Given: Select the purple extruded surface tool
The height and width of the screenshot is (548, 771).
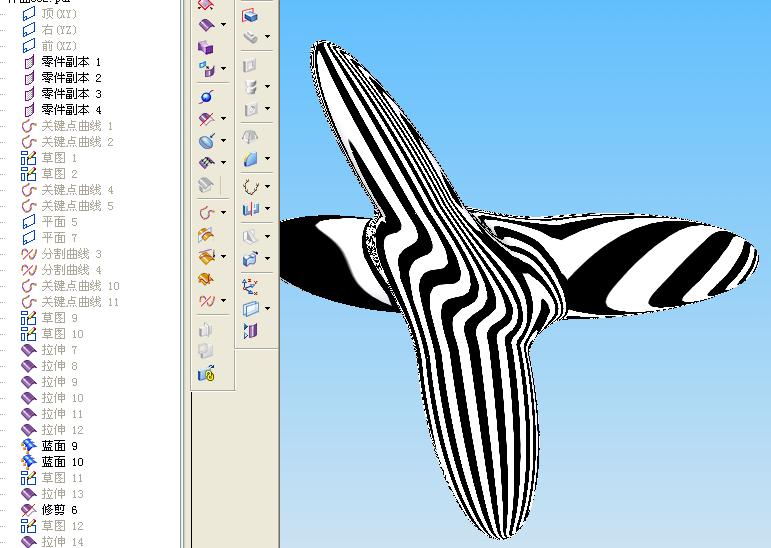Looking at the screenshot, I should tap(206, 25).
